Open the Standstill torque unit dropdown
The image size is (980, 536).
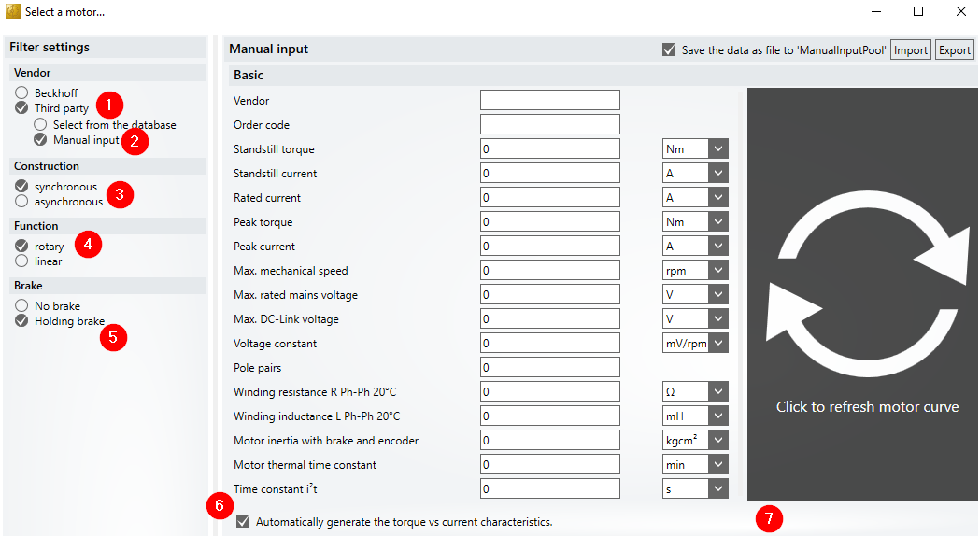[717, 149]
